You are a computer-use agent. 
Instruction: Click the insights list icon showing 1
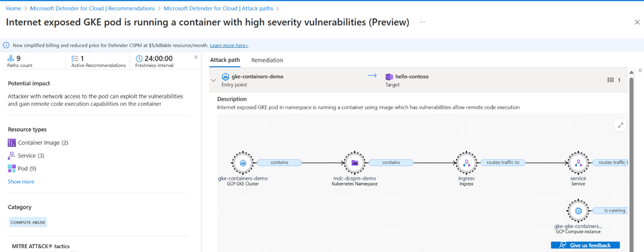pos(610,81)
